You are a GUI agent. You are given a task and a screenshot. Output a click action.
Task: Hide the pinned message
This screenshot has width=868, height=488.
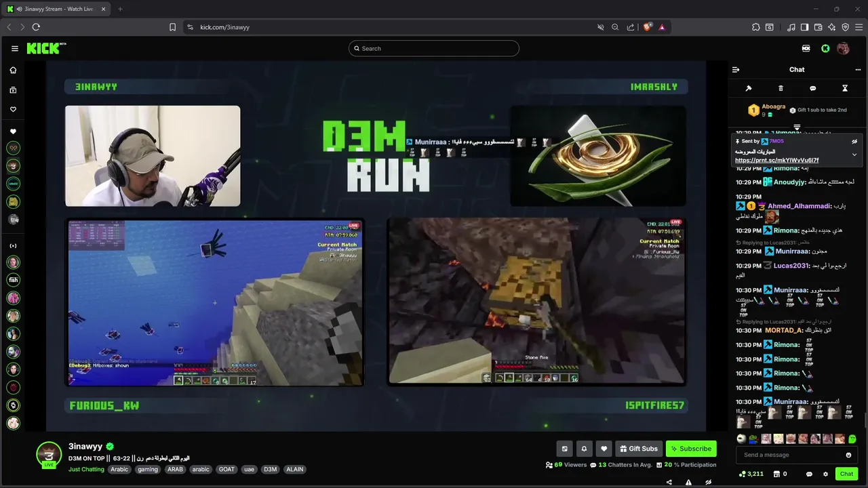854,142
